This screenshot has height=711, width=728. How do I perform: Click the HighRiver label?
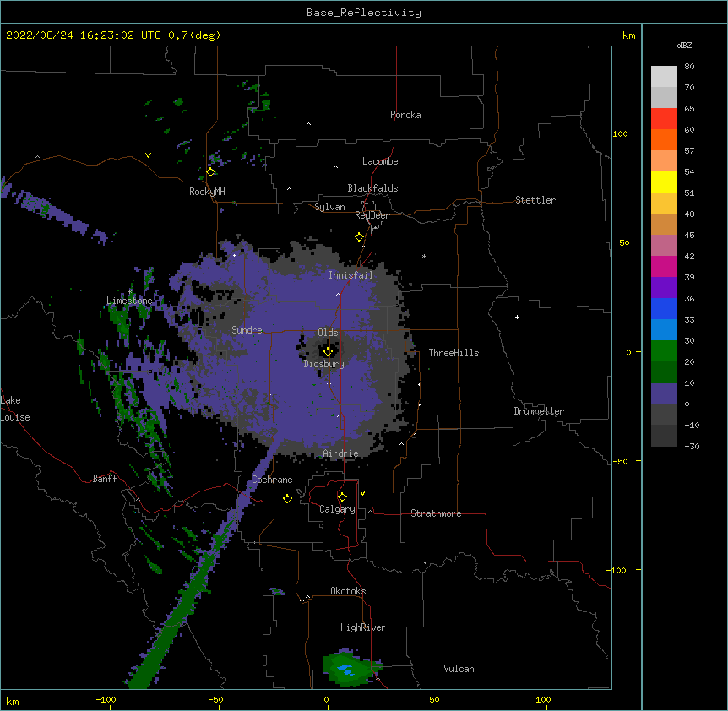click(363, 627)
